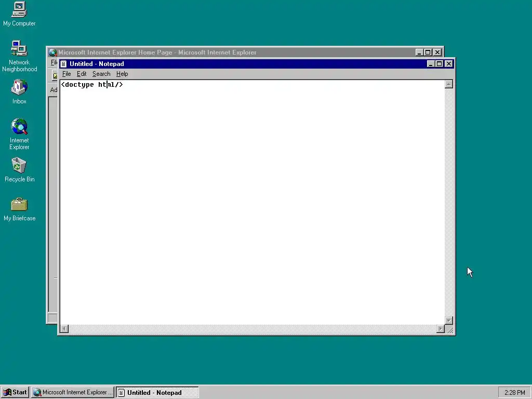The image size is (532, 399).
Task: Click Notepad horizontal scrollbar left arrow
Action: click(64, 329)
